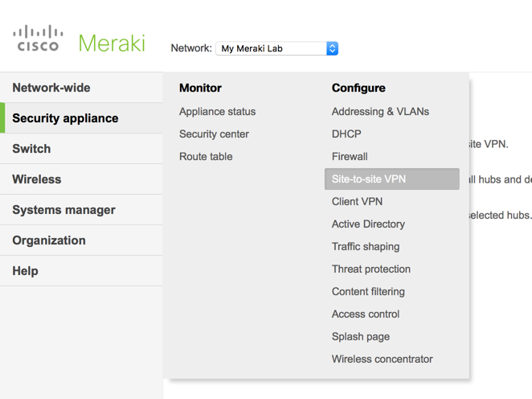The image size is (532, 399).
Task: Click the Meraki logo text
Action: tap(112, 43)
